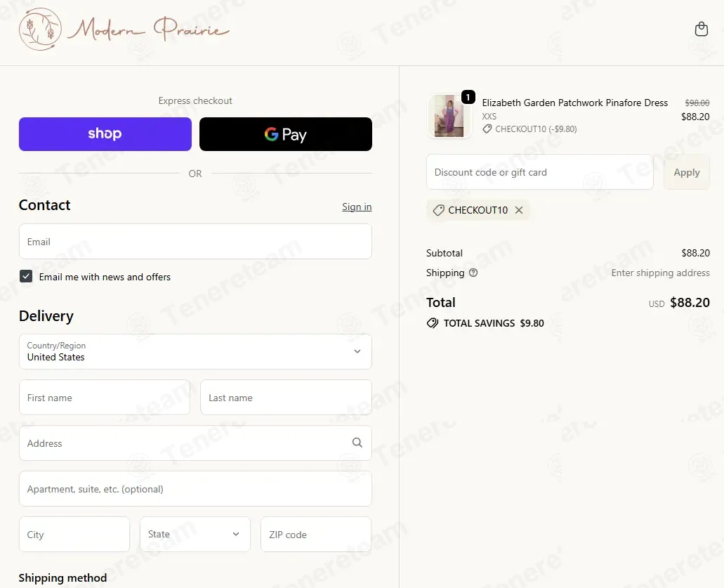
Task: Apply the discount code button
Action: coord(687,172)
